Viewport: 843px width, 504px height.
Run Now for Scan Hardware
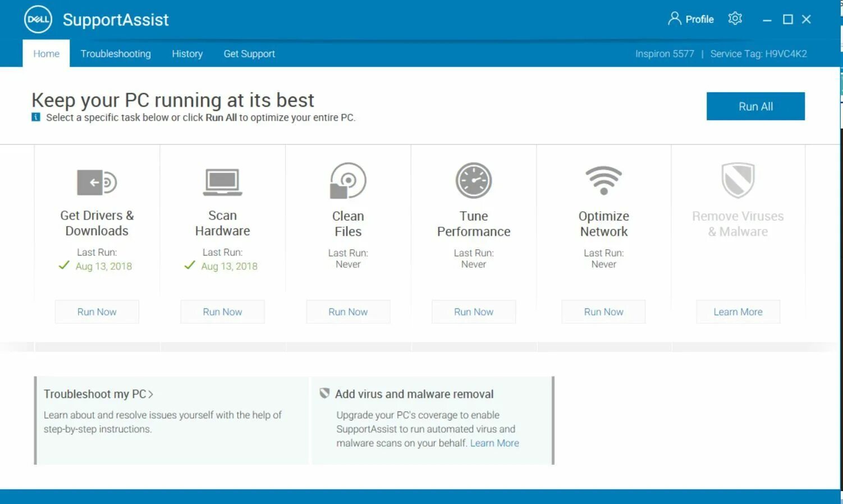click(222, 311)
